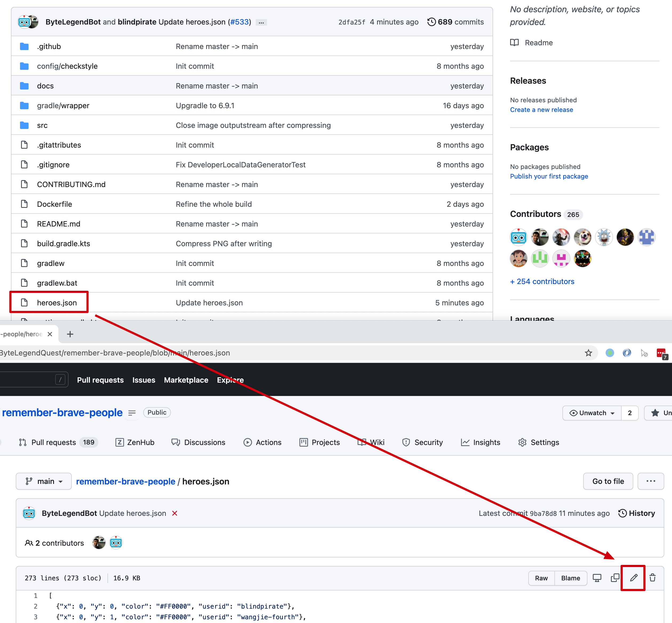Open the Blame view

(x=570, y=578)
